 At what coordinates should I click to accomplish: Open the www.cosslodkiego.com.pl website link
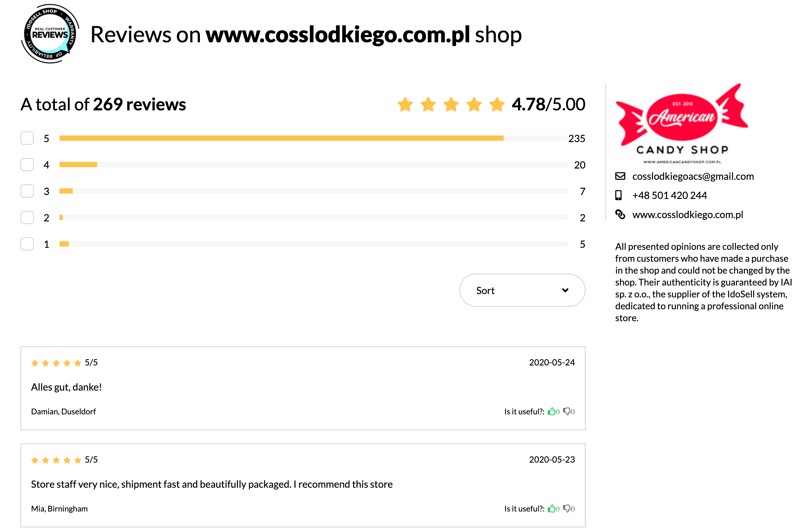688,215
